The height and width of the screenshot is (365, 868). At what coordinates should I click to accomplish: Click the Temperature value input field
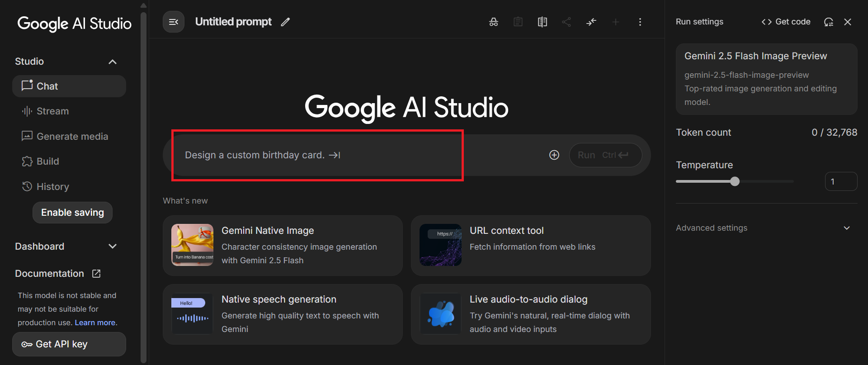pos(841,181)
